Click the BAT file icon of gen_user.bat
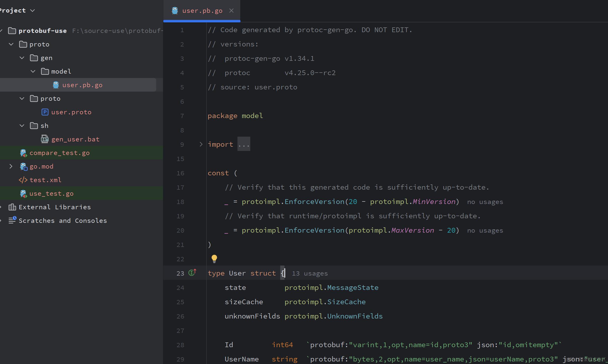 [45, 139]
